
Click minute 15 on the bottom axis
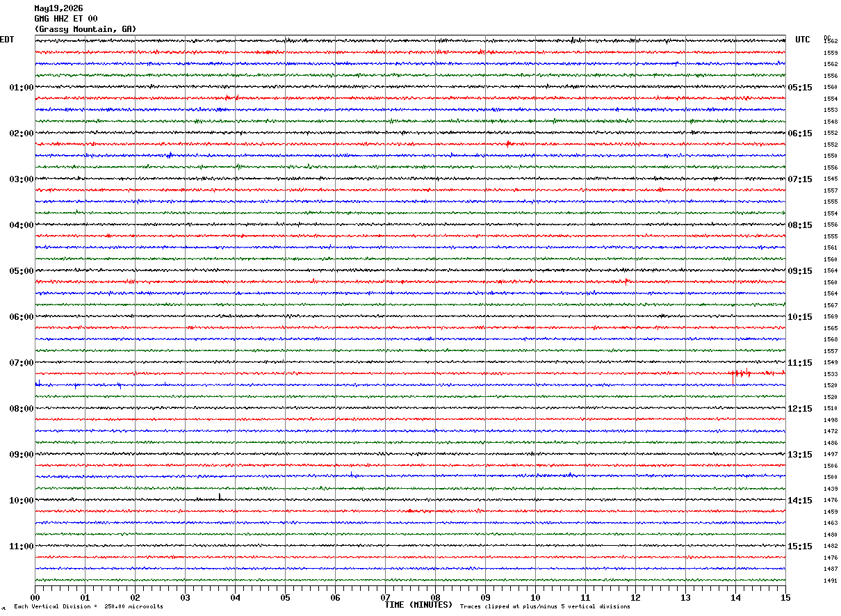pos(785,597)
